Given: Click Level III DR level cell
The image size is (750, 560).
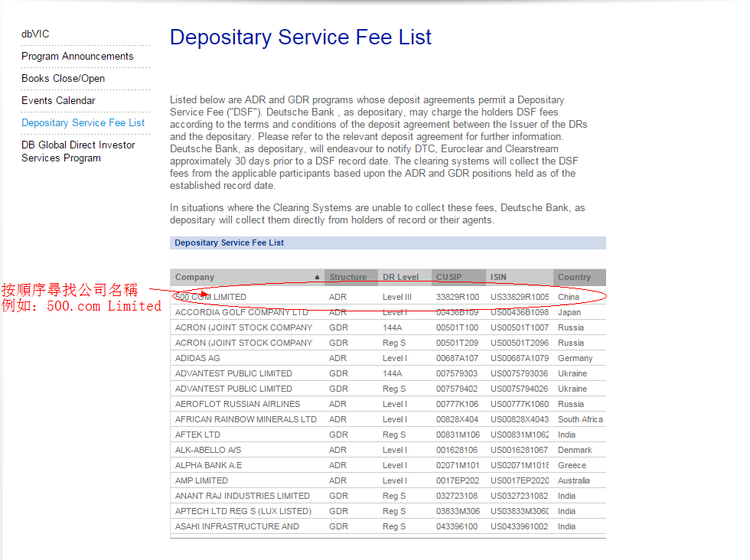Looking at the screenshot, I should (397, 297).
